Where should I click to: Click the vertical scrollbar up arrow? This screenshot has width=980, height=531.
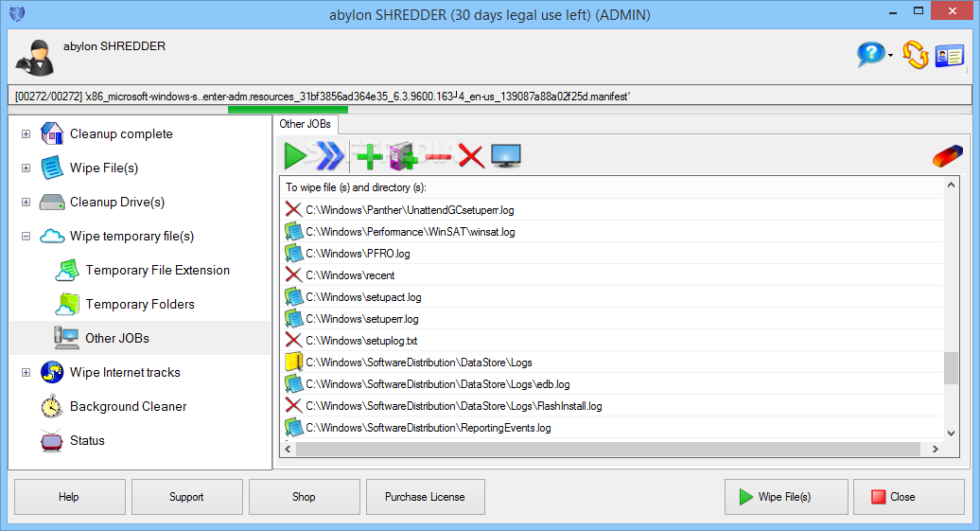[951, 186]
